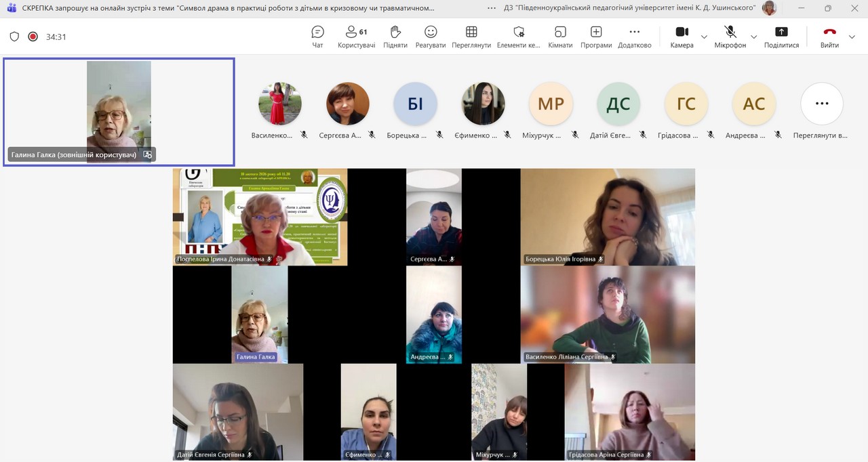Screen dimensions: 868x462
Task: Toggle the Мікрофон mute state
Action: [730, 37]
